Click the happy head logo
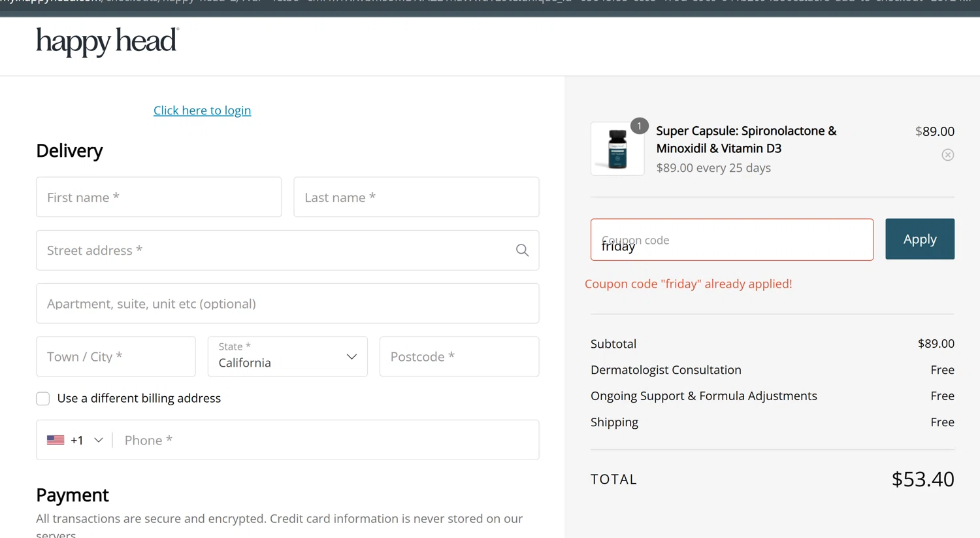This screenshot has height=538, width=980. [107, 42]
